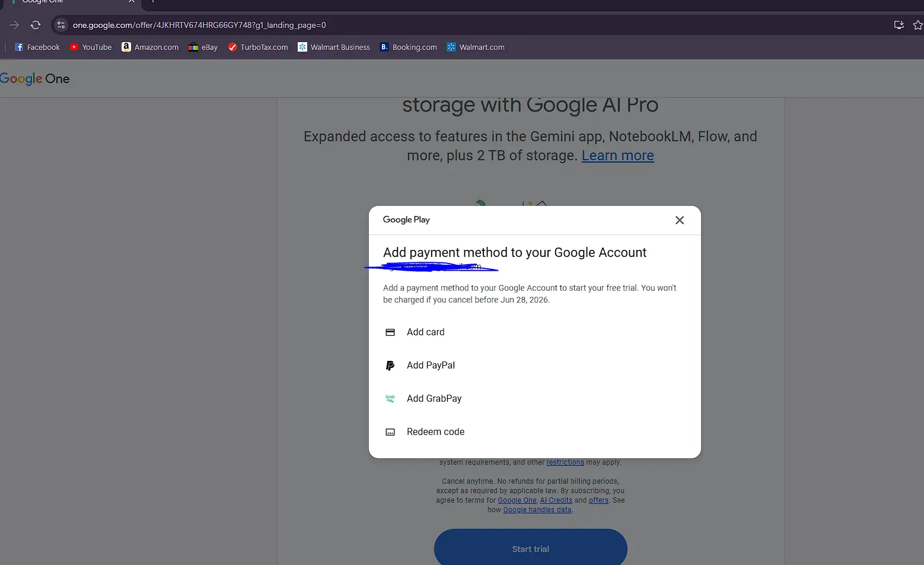Click the Start trial button
The image size is (924, 565).
pos(531,548)
